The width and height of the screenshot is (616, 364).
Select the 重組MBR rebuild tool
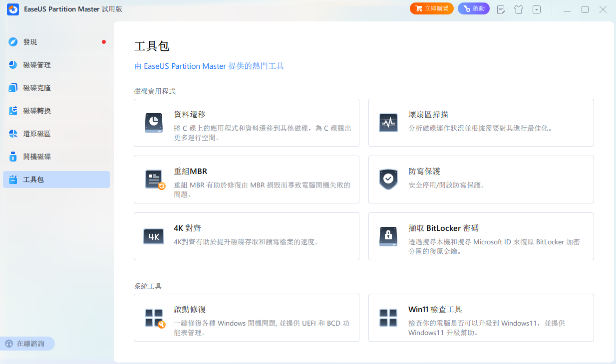pos(246,179)
